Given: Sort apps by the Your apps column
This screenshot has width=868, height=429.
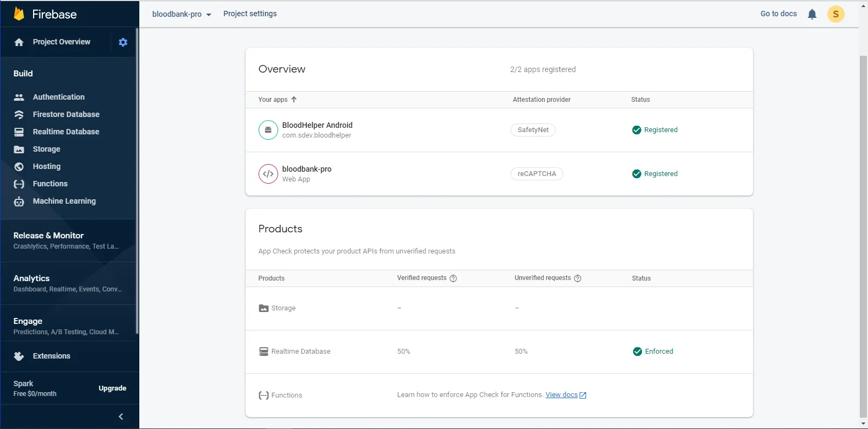Looking at the screenshot, I should tap(277, 100).
